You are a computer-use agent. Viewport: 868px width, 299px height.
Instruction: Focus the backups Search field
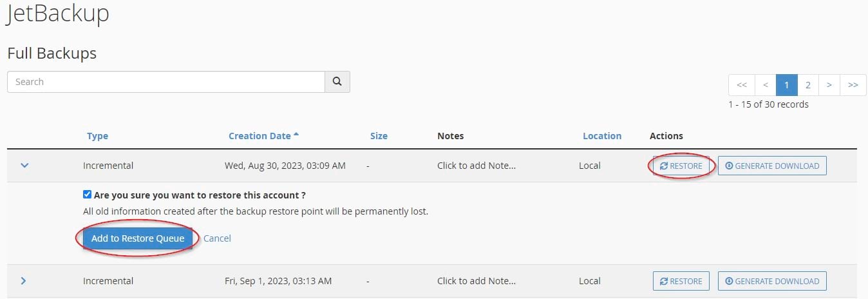[x=166, y=82]
